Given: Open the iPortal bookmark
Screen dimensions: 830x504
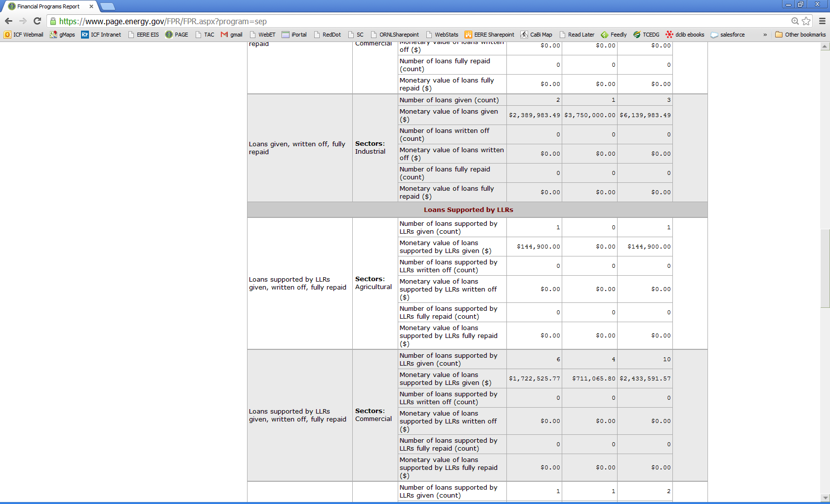Looking at the screenshot, I should point(294,35).
